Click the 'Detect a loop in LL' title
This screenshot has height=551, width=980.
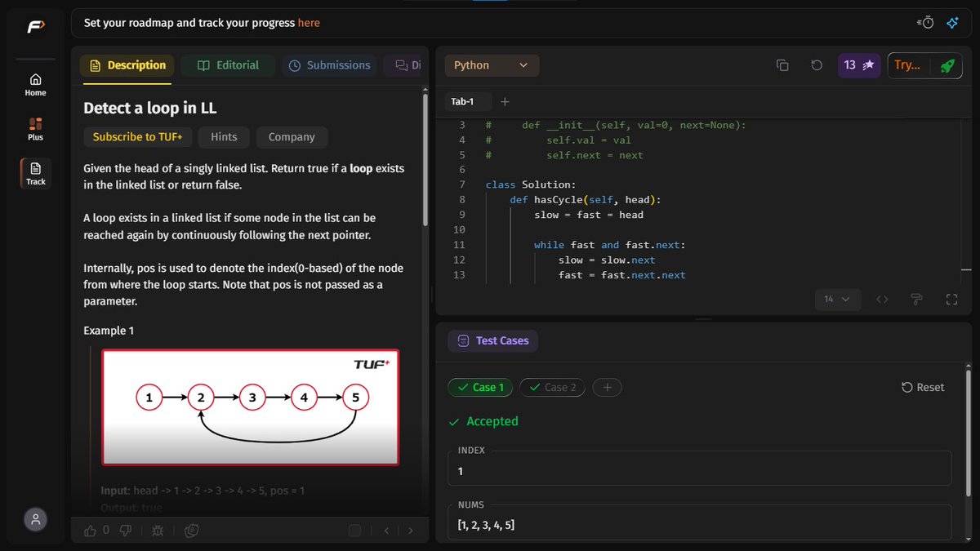pyautogui.click(x=149, y=108)
